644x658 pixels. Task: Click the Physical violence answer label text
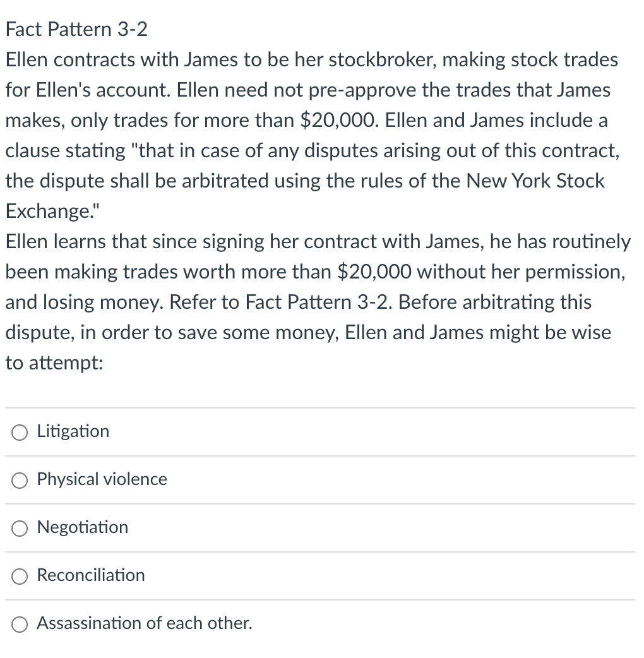pyautogui.click(x=102, y=479)
